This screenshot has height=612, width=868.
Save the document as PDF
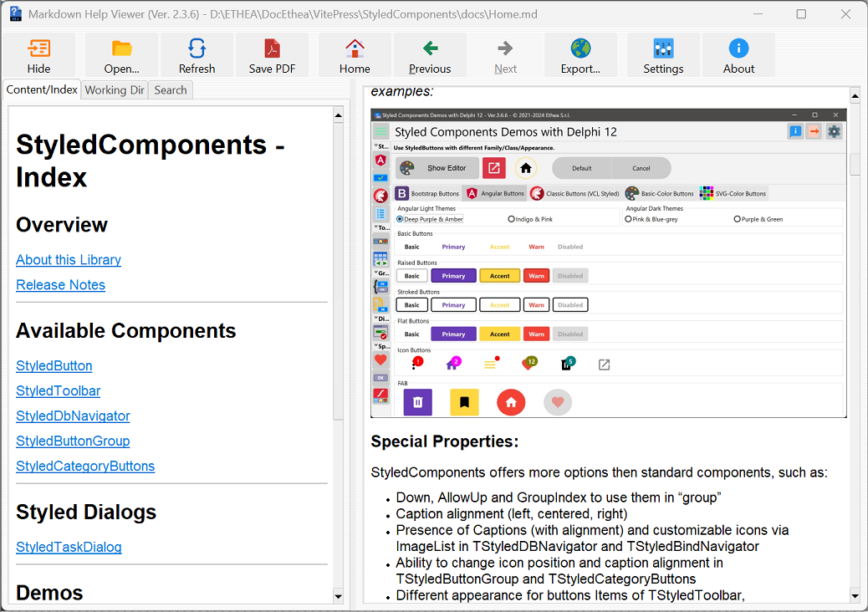272,55
